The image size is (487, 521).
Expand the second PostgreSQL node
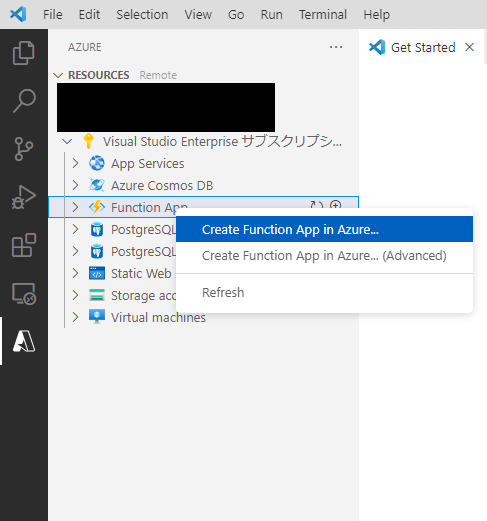pyautogui.click(x=76, y=251)
